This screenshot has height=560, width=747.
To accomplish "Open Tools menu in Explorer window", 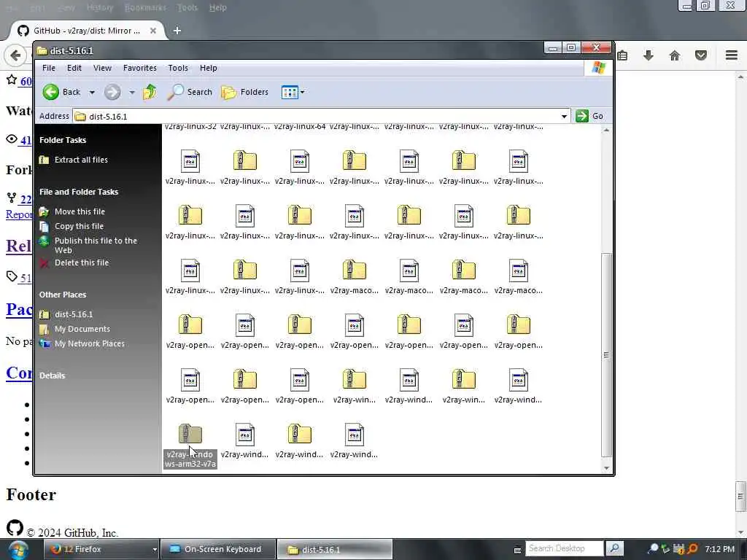I will point(178,68).
